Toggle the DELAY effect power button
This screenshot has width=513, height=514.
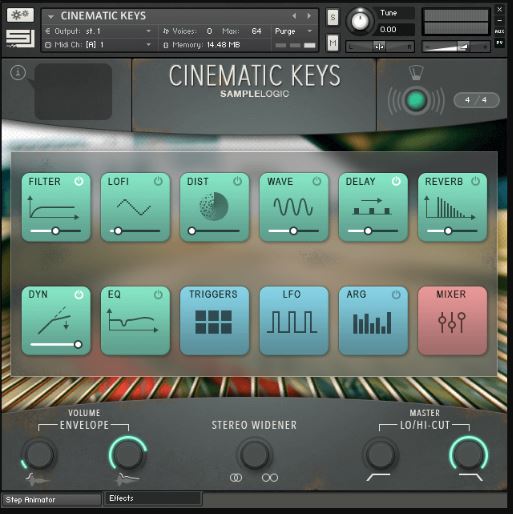396,181
